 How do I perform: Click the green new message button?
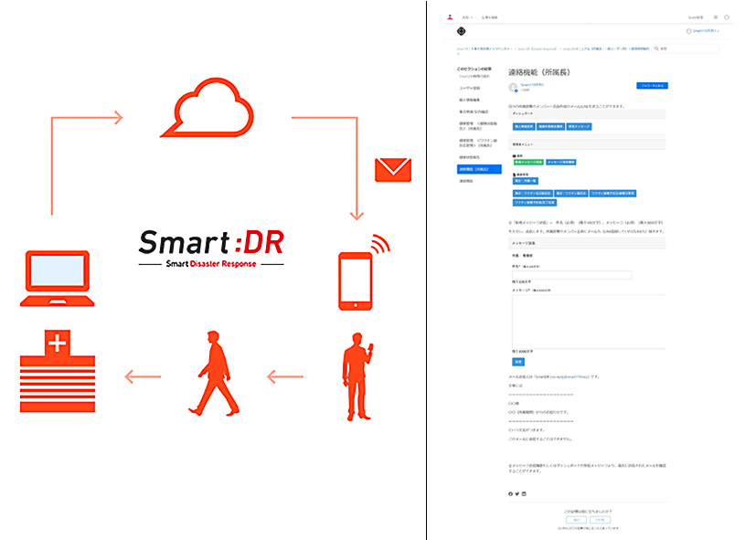click(528, 163)
